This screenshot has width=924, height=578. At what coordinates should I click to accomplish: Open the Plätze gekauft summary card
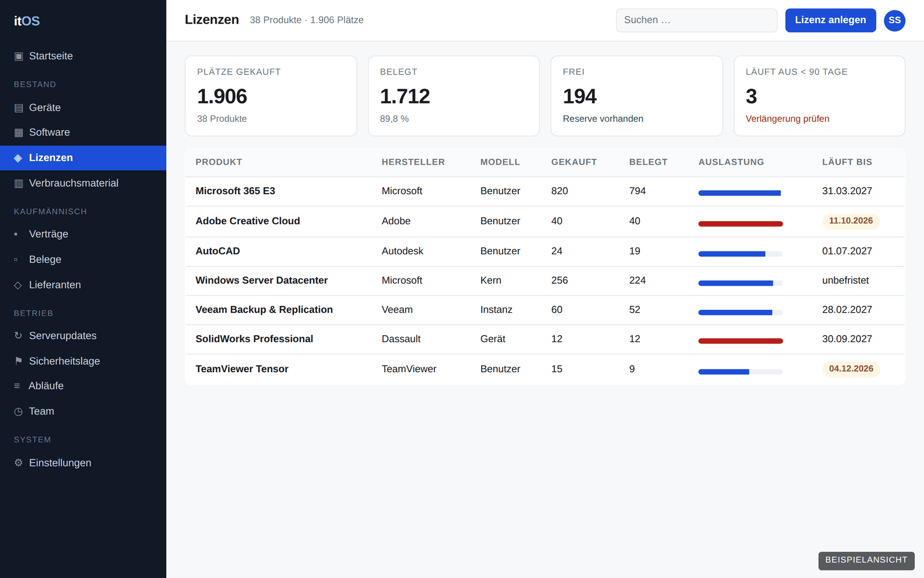coord(271,96)
